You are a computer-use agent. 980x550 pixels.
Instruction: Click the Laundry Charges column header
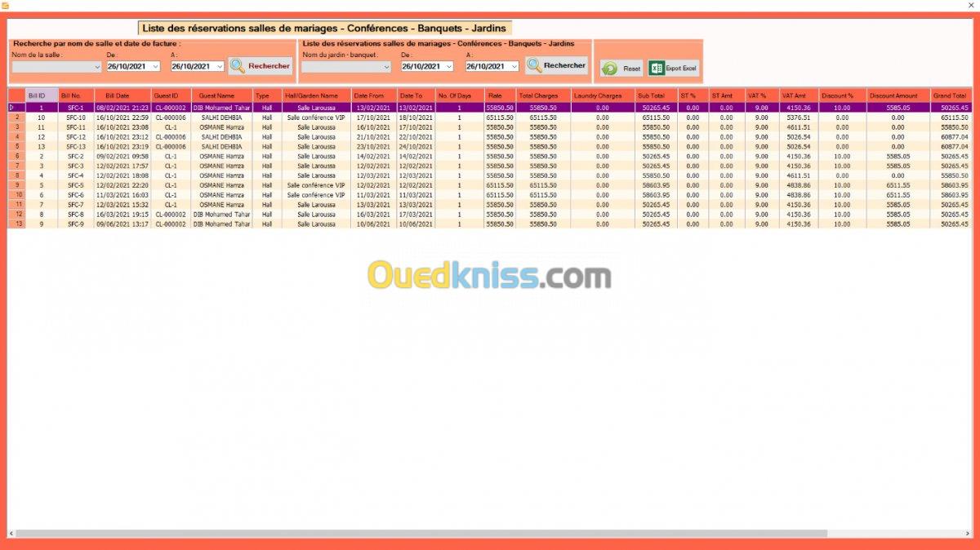[603, 95]
